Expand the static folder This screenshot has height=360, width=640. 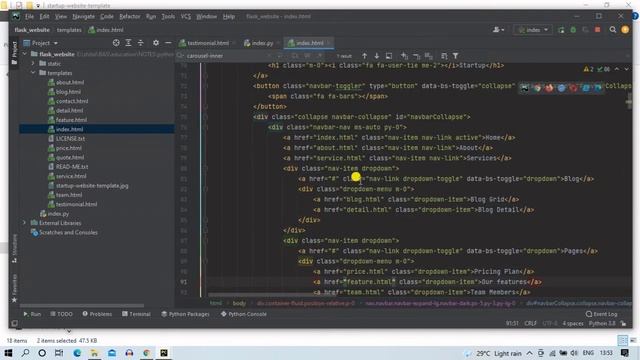click(x=33, y=64)
